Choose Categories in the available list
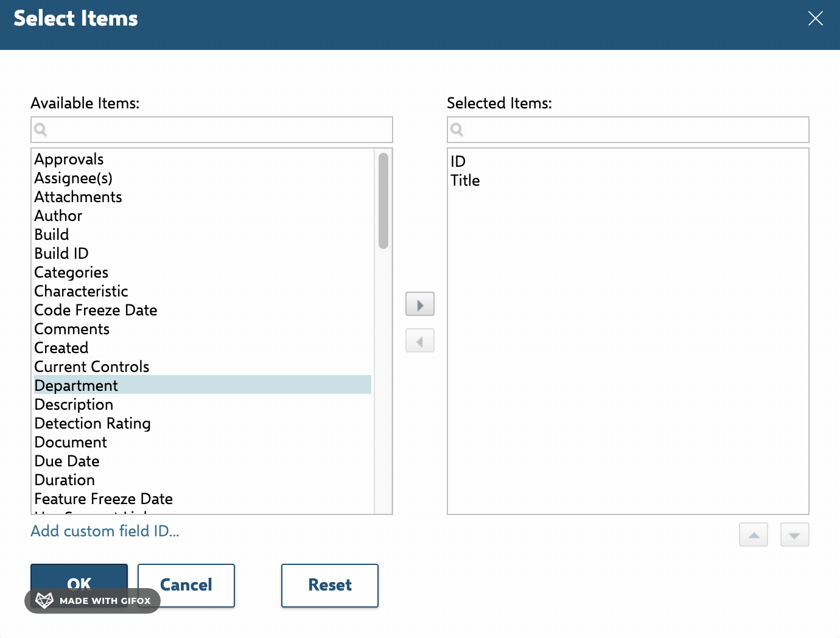Viewport: 840px width, 638px height. coord(203,272)
